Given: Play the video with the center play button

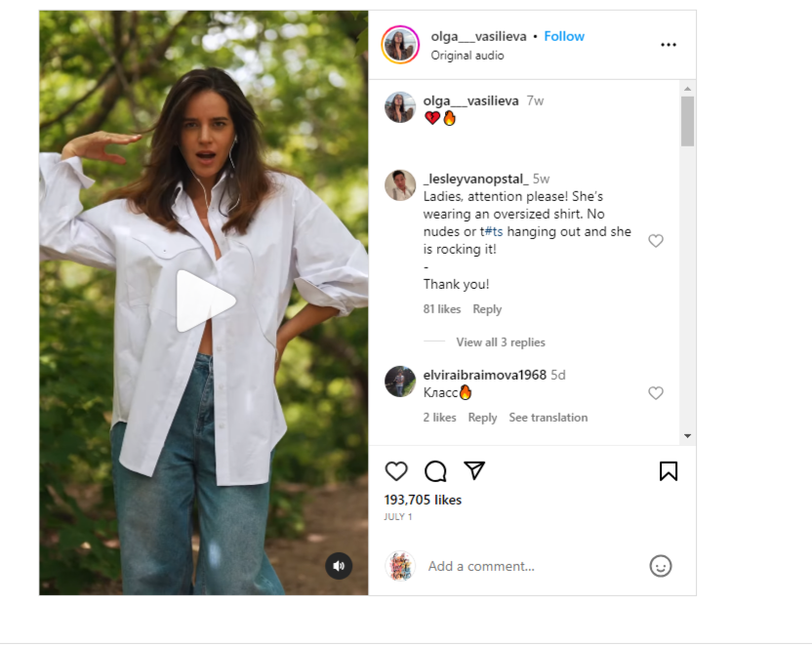Looking at the screenshot, I should point(205,301).
